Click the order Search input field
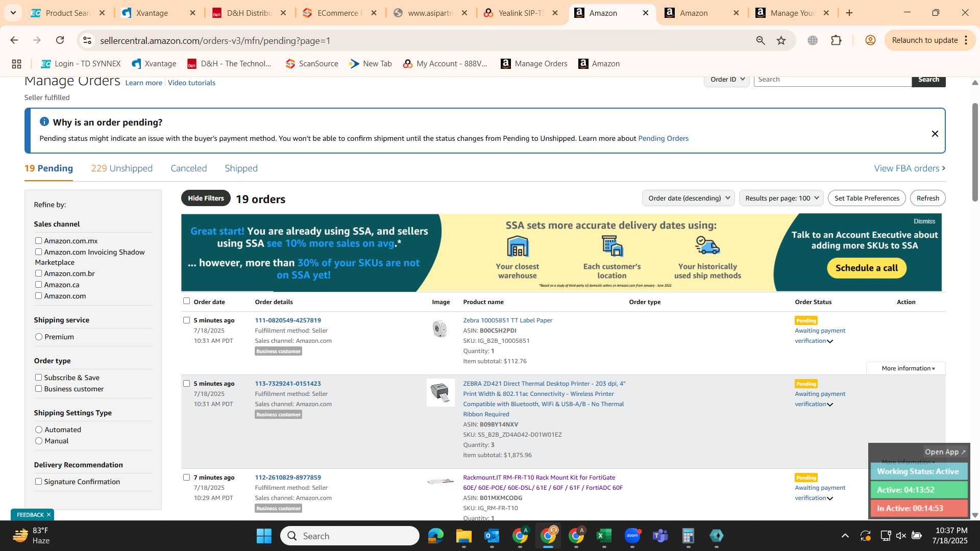 point(832,80)
